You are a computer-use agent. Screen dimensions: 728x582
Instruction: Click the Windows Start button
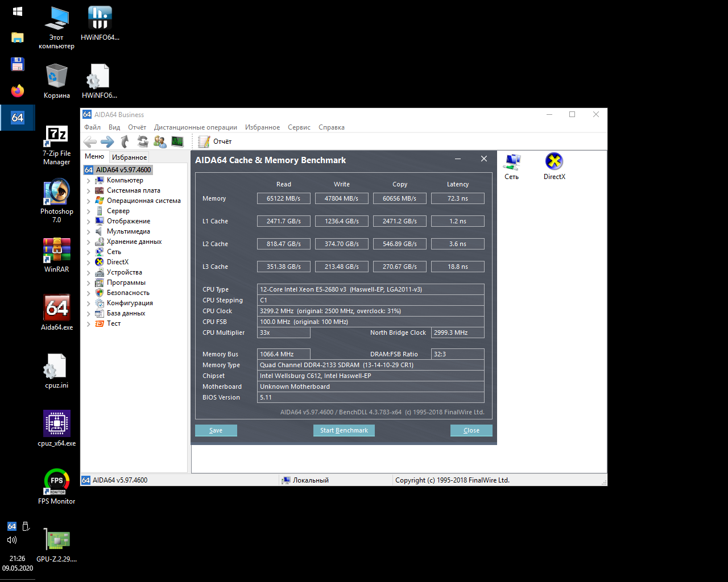click(18, 11)
